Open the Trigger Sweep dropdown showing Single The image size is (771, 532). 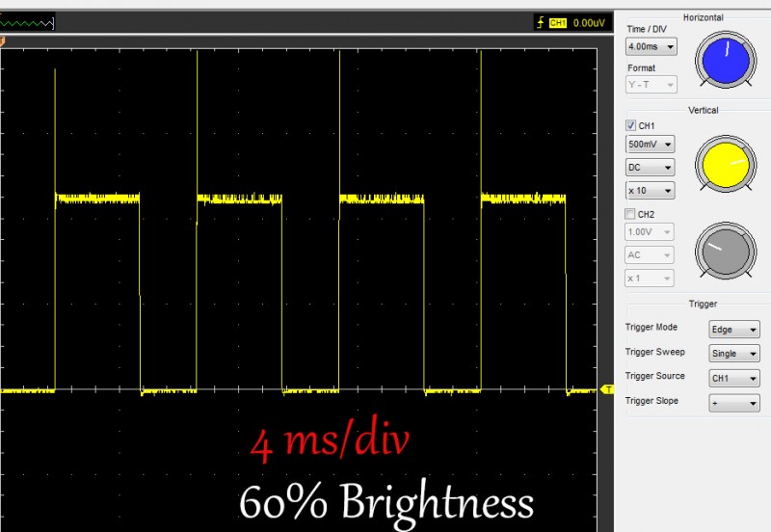pos(734,354)
